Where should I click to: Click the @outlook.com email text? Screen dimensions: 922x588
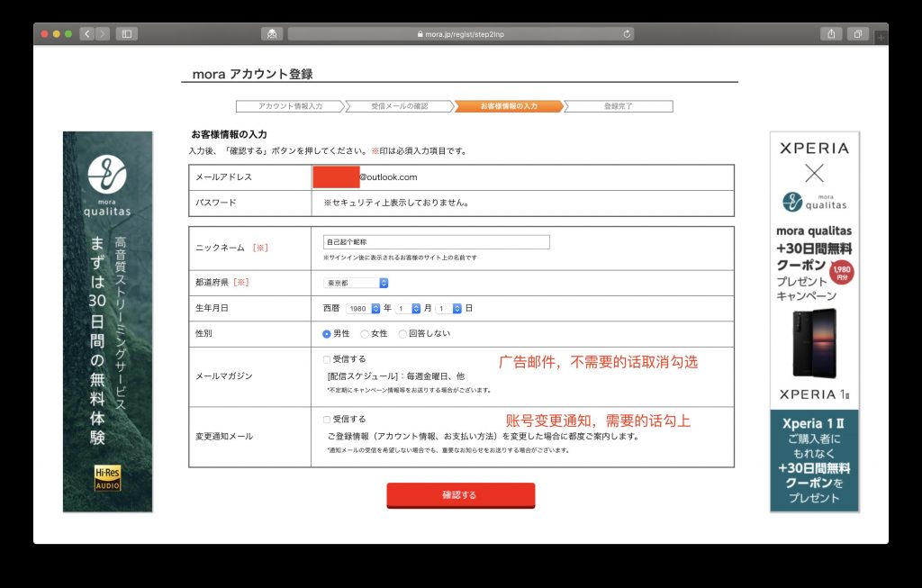(x=388, y=177)
